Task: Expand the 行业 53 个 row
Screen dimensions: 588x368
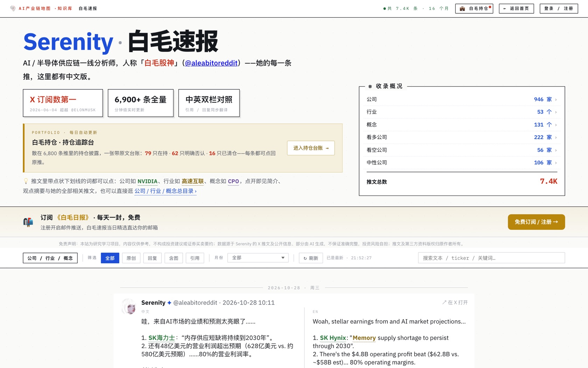Action: coord(462,112)
